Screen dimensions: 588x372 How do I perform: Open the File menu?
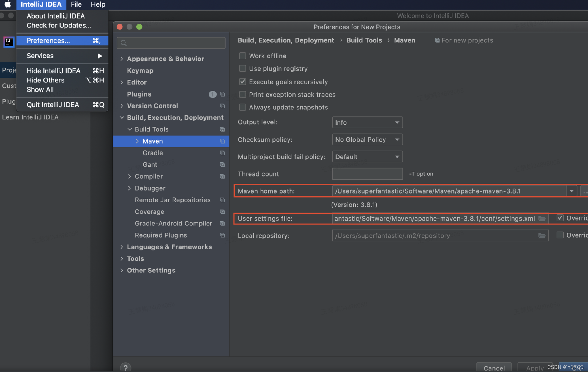[x=76, y=4]
